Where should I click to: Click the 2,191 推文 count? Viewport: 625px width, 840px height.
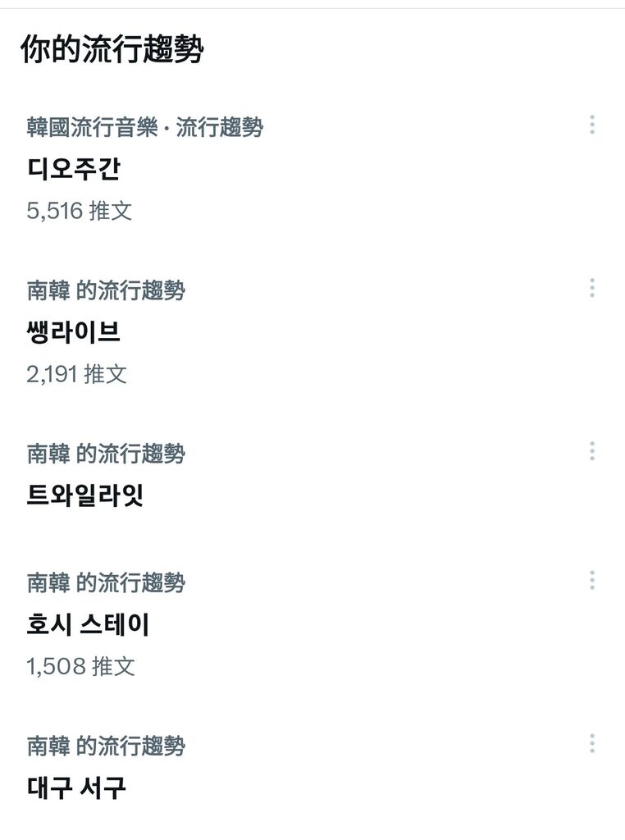76,374
